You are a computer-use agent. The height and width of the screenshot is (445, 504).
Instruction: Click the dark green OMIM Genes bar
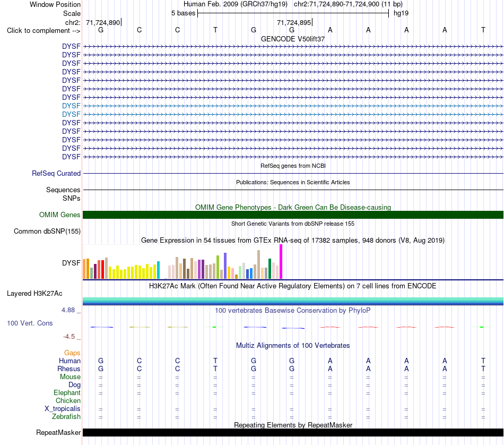(x=293, y=215)
